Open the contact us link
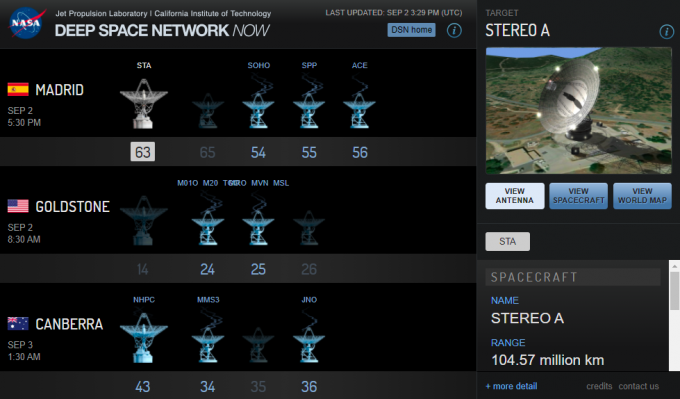The width and height of the screenshot is (680, 399). tap(638, 386)
